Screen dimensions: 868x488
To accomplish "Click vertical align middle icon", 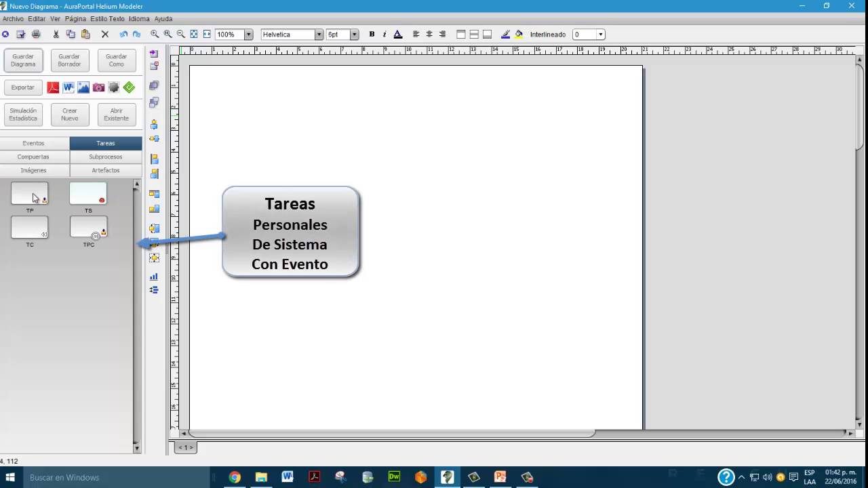I will click(x=474, y=34).
